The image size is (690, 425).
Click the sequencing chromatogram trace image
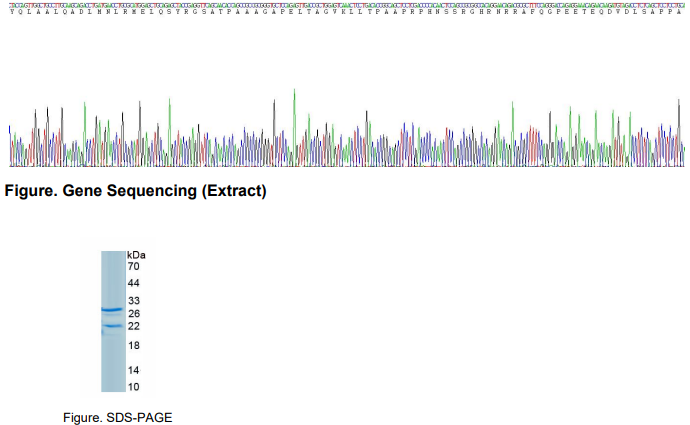pyautogui.click(x=347, y=128)
